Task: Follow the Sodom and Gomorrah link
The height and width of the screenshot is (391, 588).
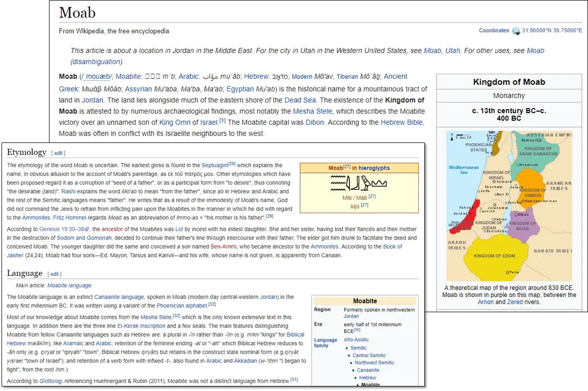Action: [84, 238]
